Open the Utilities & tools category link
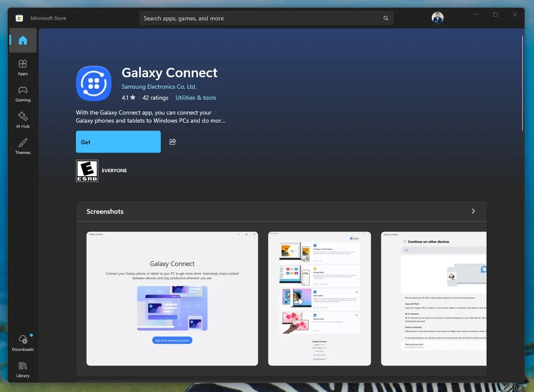534x392 pixels. (196, 98)
